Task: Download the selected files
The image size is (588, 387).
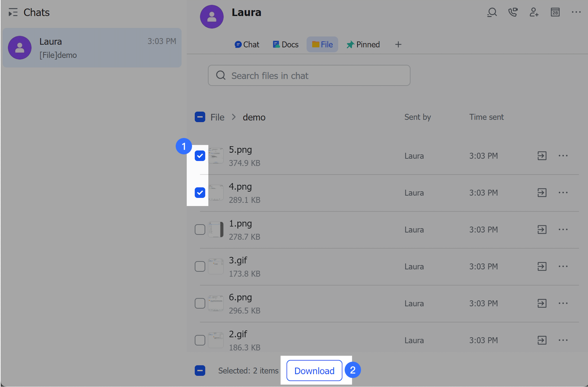Action: [x=314, y=371]
